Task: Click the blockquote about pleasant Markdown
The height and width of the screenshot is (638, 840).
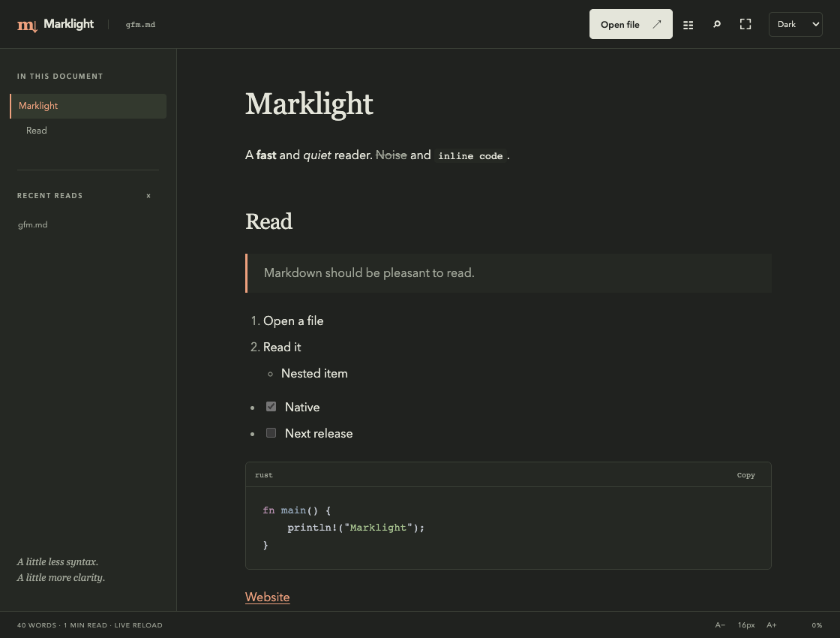Action: (508, 273)
